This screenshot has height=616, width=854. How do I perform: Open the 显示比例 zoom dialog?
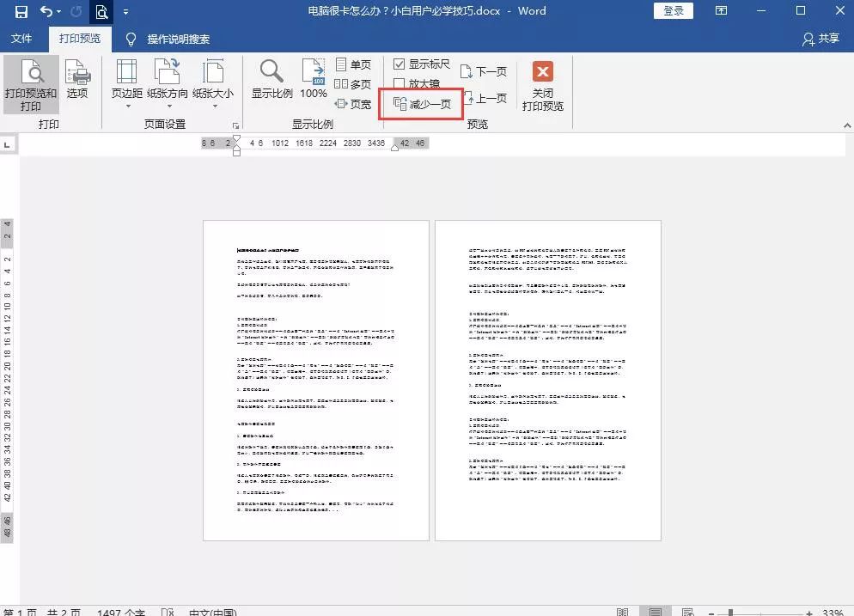(x=271, y=82)
